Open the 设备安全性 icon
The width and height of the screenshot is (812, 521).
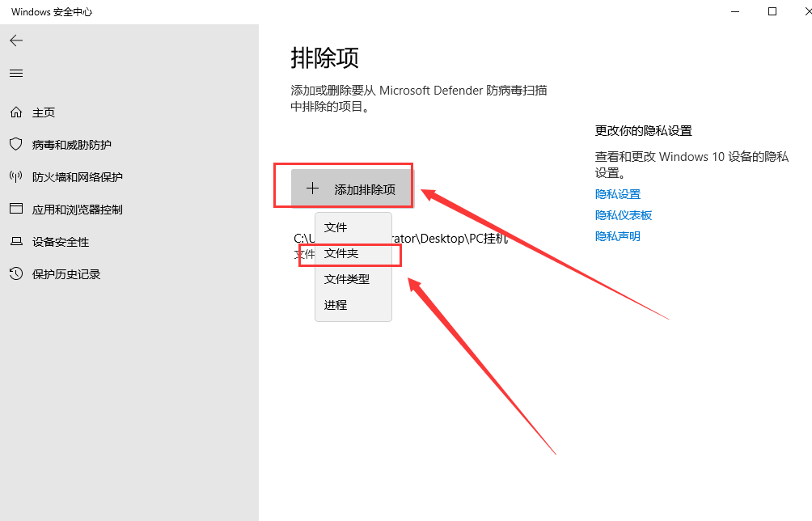[x=16, y=241]
